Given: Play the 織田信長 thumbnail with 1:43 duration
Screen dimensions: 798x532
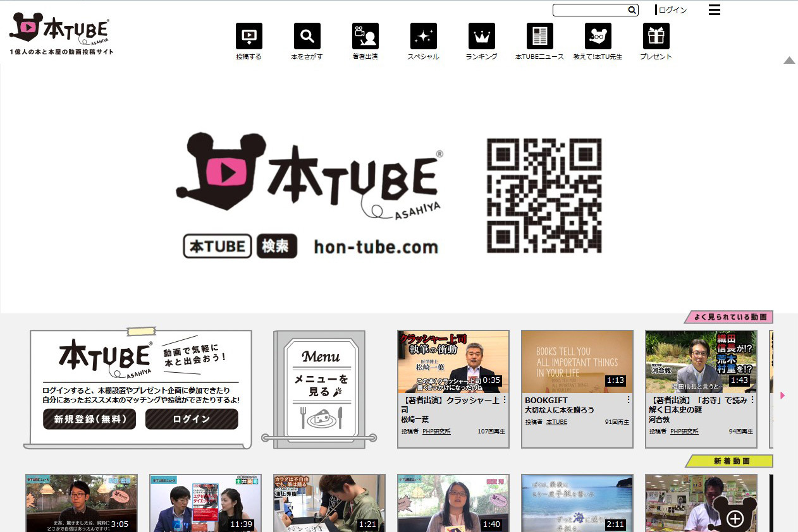Looking at the screenshot, I should click(701, 361).
